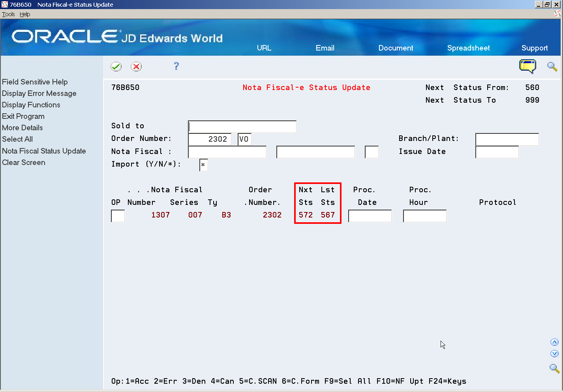Select Field Sensitive Help
The image size is (563, 392).
click(x=35, y=82)
